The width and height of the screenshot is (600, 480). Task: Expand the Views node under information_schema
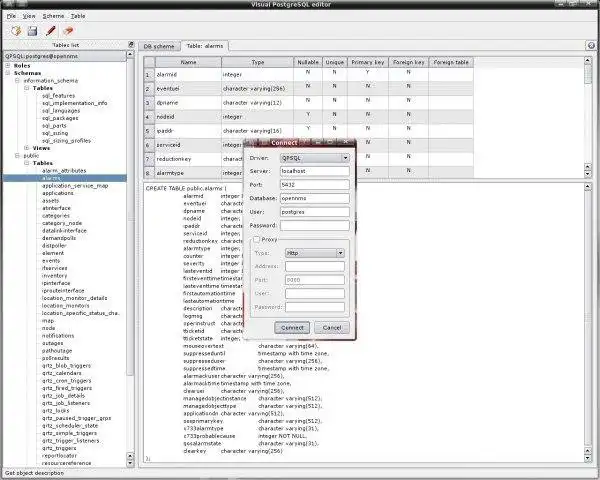26,148
